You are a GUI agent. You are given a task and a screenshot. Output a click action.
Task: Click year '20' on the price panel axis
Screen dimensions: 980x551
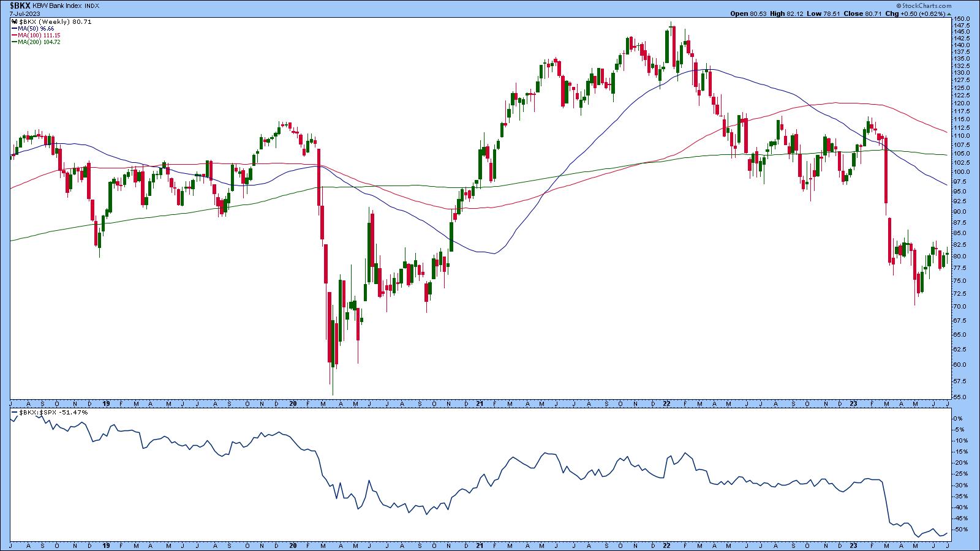[x=293, y=404]
